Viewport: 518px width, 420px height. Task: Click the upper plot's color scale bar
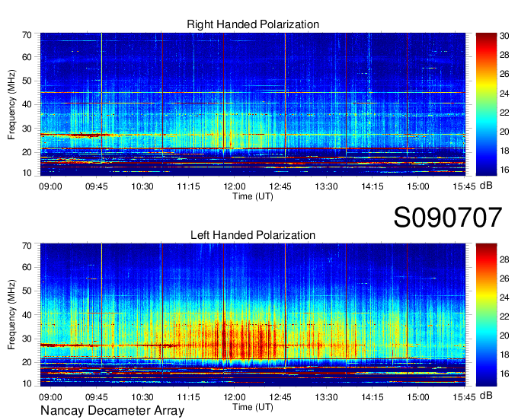point(486,104)
